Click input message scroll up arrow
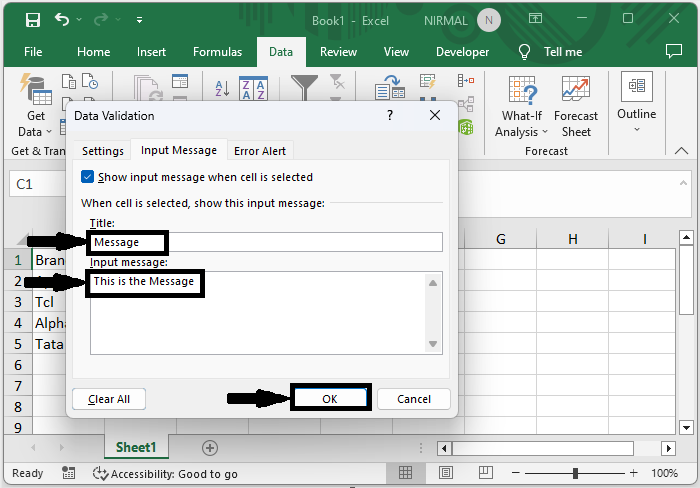Viewport: 700px width, 488px height. coord(433,283)
